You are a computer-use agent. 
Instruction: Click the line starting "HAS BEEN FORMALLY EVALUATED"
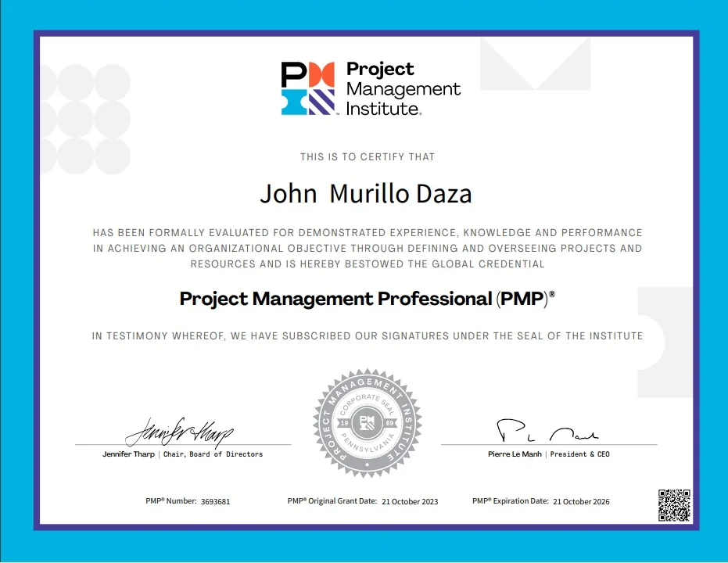pyautogui.click(x=368, y=232)
